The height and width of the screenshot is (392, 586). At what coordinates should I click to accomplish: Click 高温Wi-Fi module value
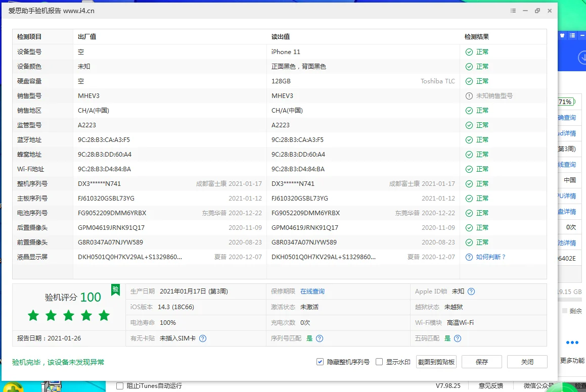[x=460, y=323]
